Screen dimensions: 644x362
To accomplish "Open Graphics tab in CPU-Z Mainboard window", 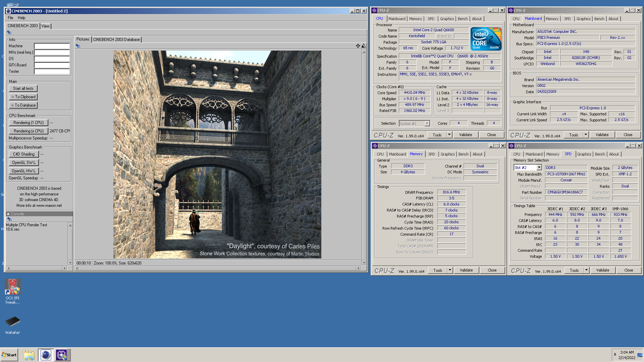I will (x=583, y=19).
